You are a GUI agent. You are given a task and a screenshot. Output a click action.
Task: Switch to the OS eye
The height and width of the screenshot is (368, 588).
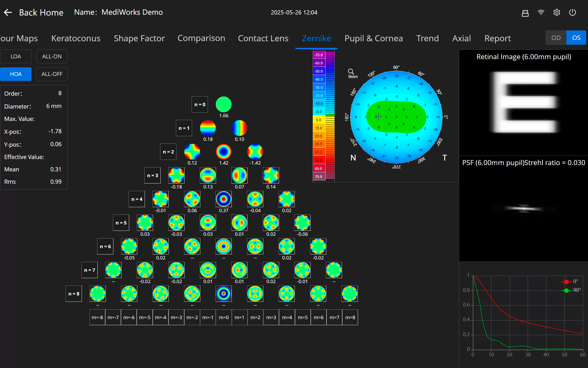tap(576, 38)
